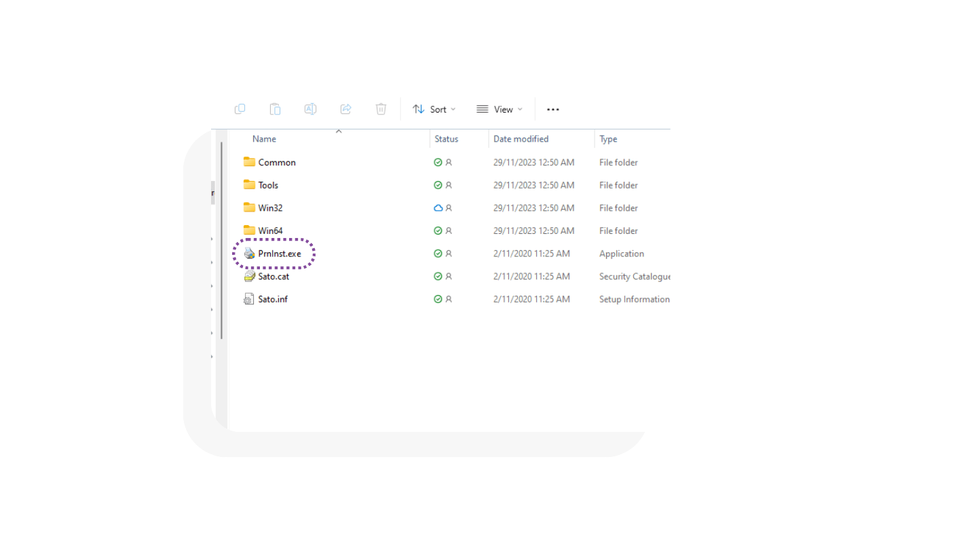Click the sync status icon beside Win64
Image resolution: width=980 pixels, height=535 pixels.
436,231
